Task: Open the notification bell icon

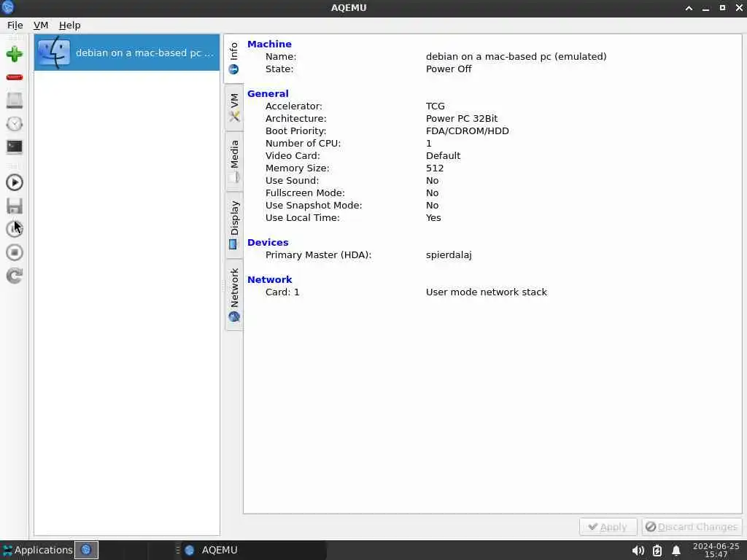Action: (676, 551)
